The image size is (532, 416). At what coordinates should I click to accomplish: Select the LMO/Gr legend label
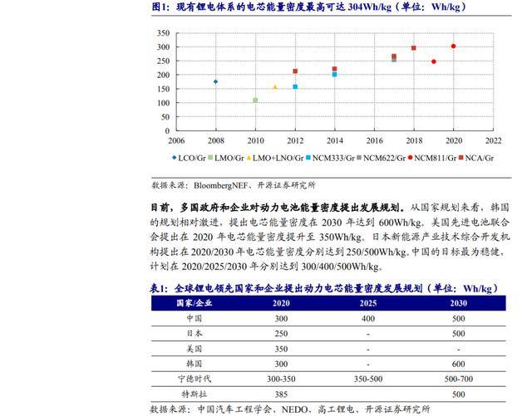(229, 158)
